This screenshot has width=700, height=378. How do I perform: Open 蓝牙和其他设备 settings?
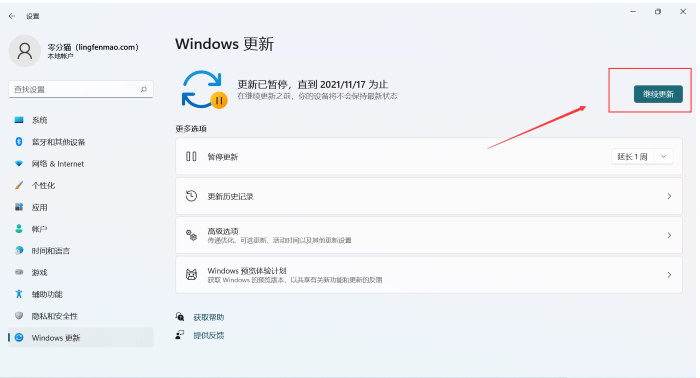pos(58,142)
